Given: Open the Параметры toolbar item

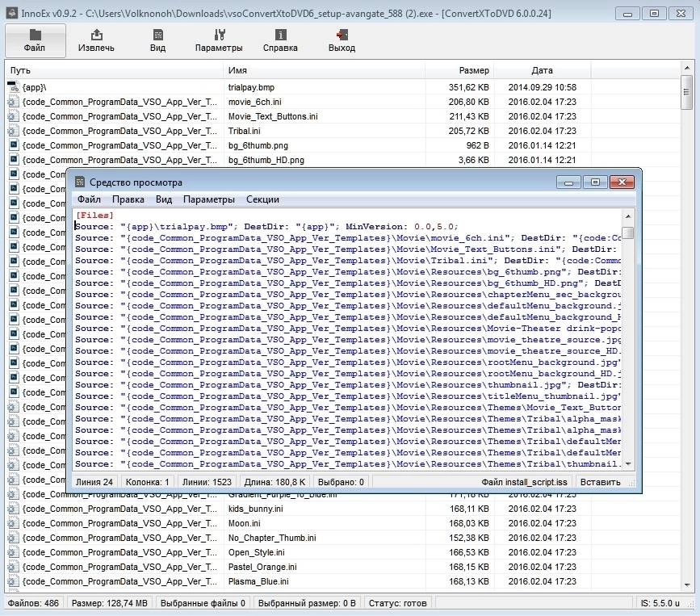Looking at the screenshot, I should [219, 40].
